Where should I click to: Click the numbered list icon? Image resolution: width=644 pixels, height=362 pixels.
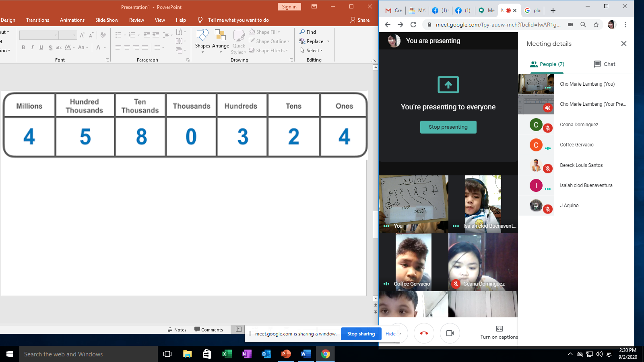coord(132,35)
